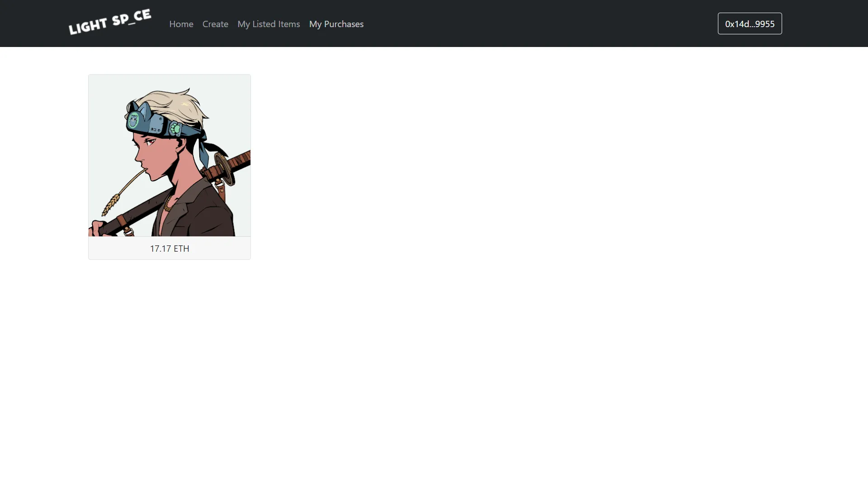Image resolution: width=868 pixels, height=488 pixels.
Task: Go to the Home page
Action: point(181,24)
